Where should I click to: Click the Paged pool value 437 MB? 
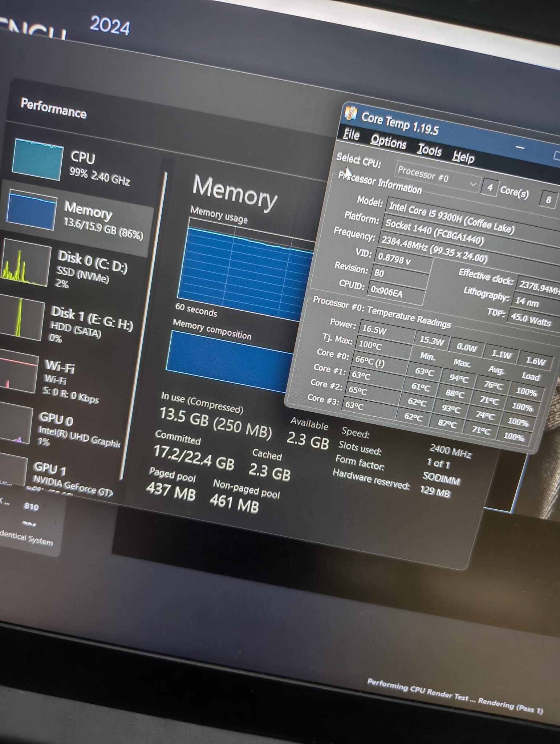click(x=171, y=492)
